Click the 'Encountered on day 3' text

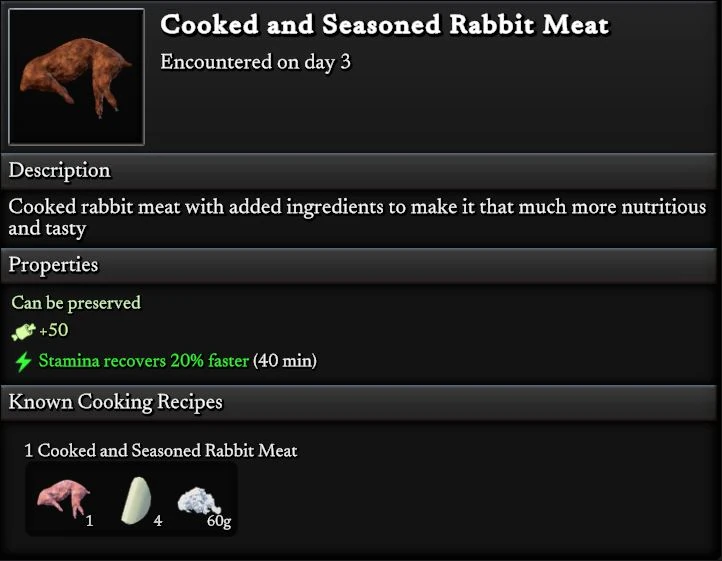tap(255, 62)
